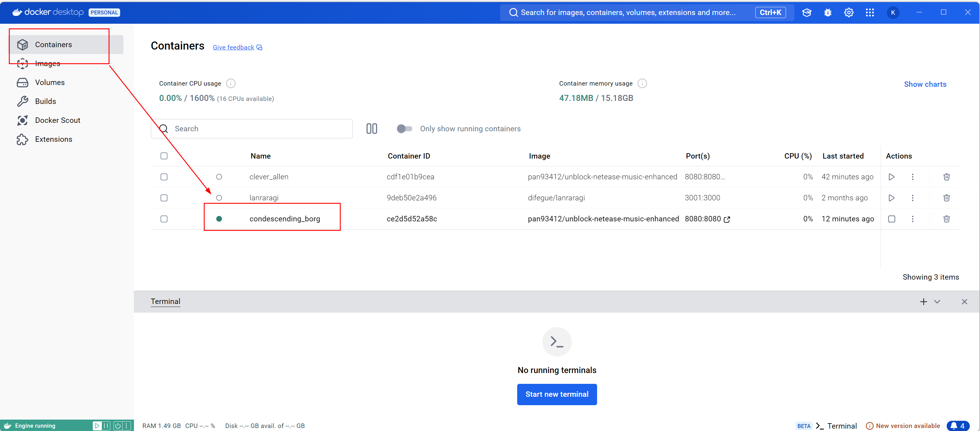The width and height of the screenshot is (980, 431).
Task: Open port 8080:8080 in browser icon
Action: (x=727, y=219)
